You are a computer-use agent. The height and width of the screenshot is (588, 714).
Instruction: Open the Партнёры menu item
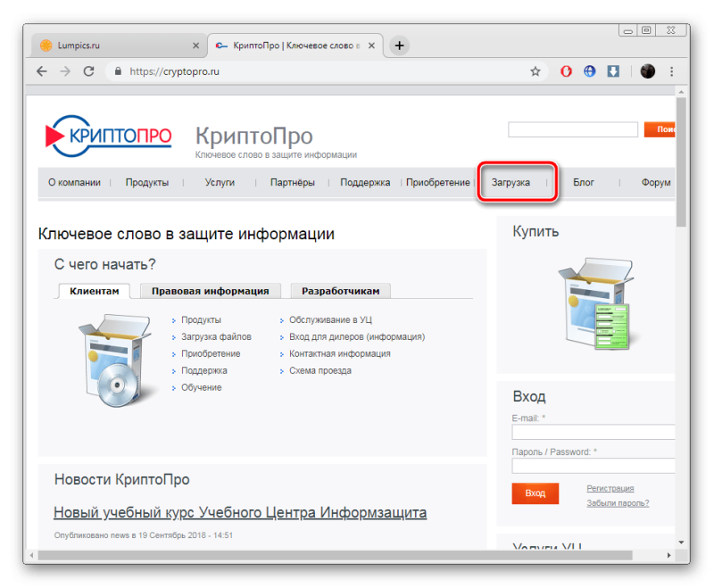(x=293, y=183)
